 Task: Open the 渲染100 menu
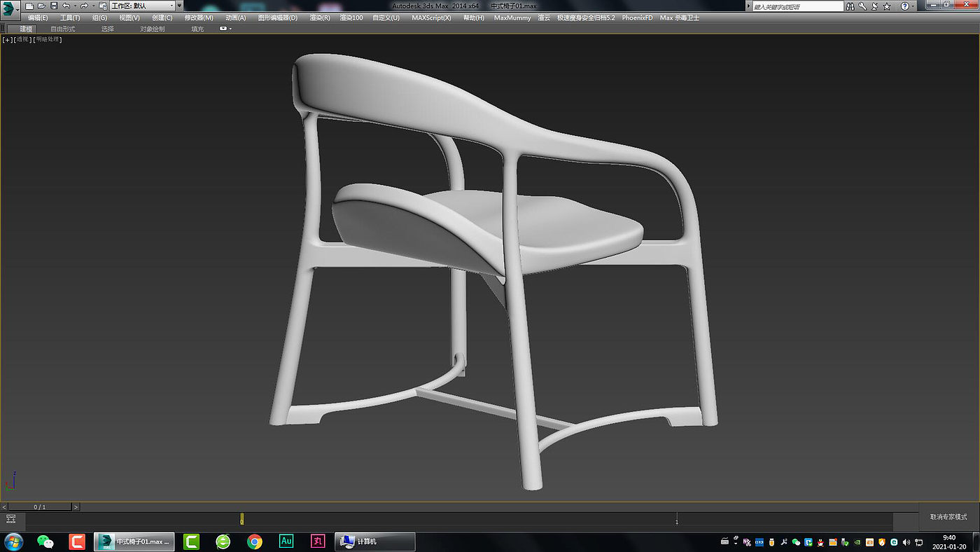point(351,18)
